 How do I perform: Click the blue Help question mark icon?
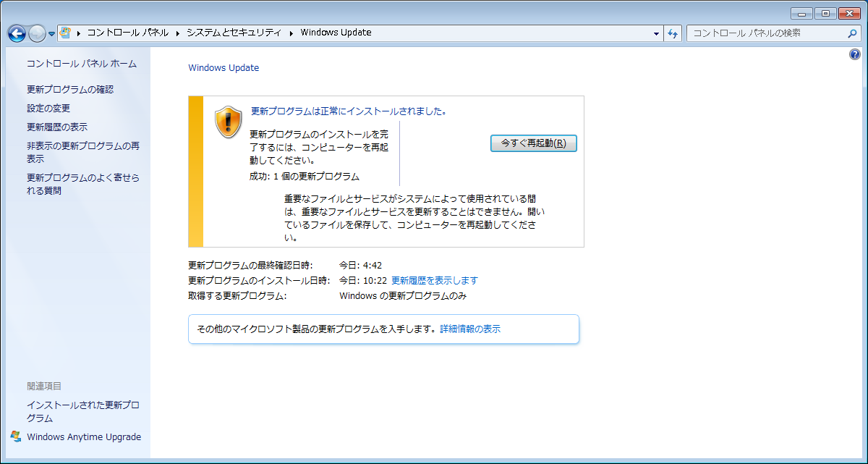tap(855, 54)
